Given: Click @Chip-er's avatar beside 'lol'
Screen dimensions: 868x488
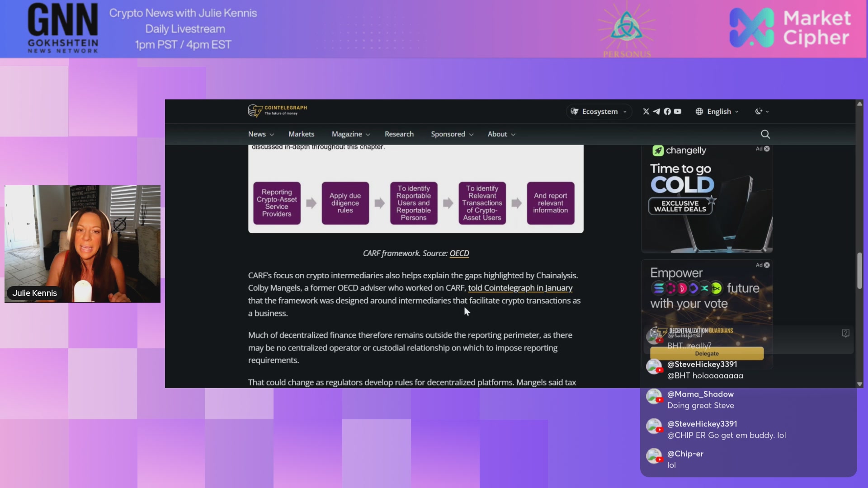Looking at the screenshot, I should pos(654,456).
